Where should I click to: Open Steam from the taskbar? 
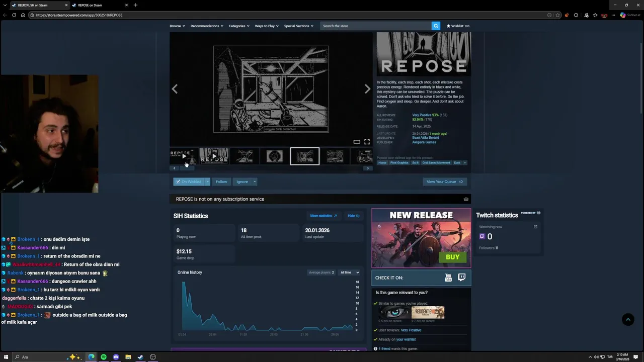point(140,357)
